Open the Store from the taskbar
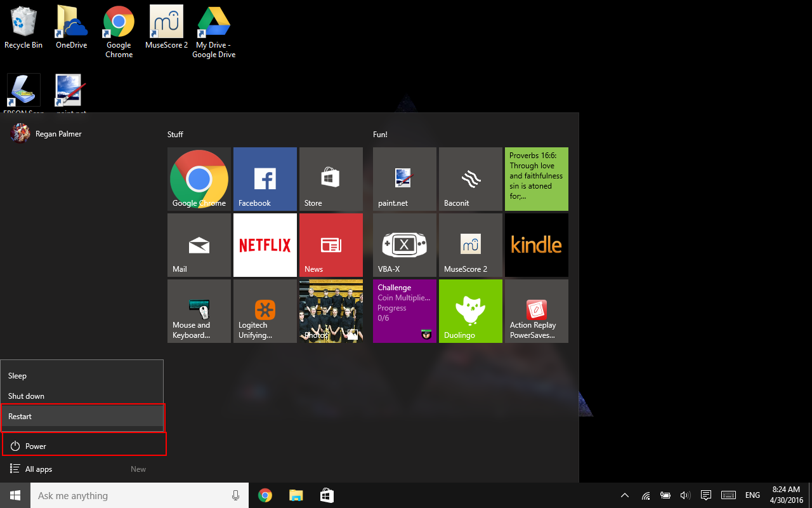 pos(326,495)
